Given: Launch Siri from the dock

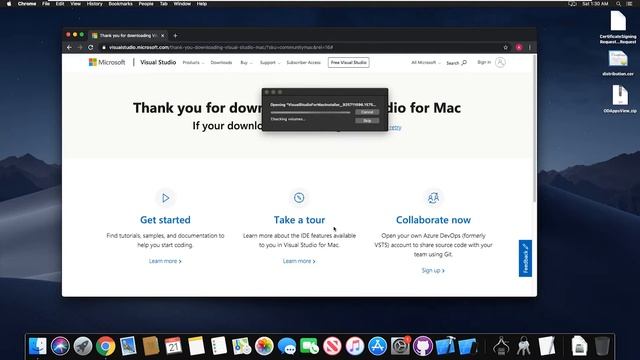Looking at the screenshot, I should click(60, 346).
